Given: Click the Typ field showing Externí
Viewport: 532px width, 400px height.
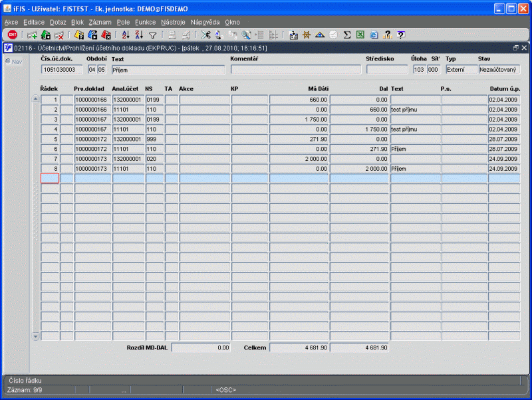Looking at the screenshot, I should pyautogui.click(x=462, y=70).
